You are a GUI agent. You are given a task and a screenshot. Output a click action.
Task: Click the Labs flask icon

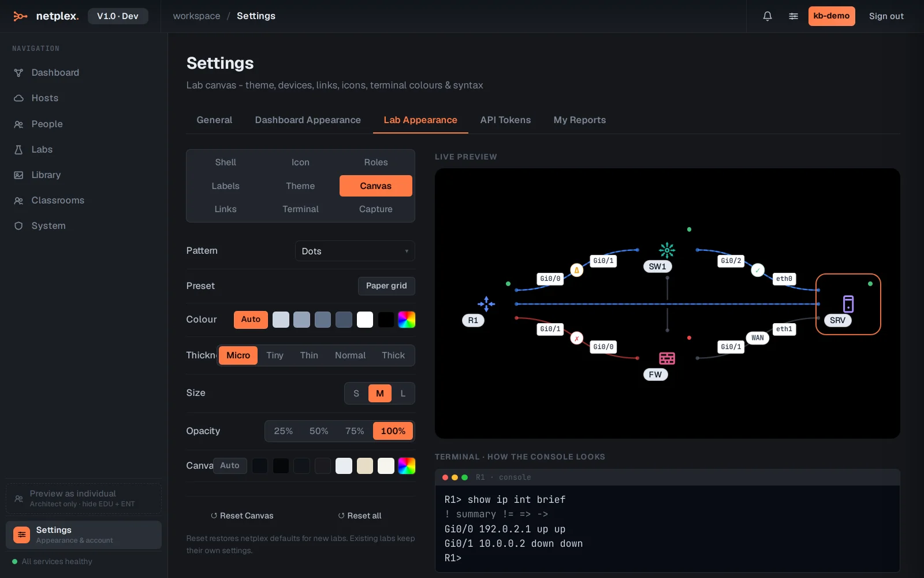18,150
